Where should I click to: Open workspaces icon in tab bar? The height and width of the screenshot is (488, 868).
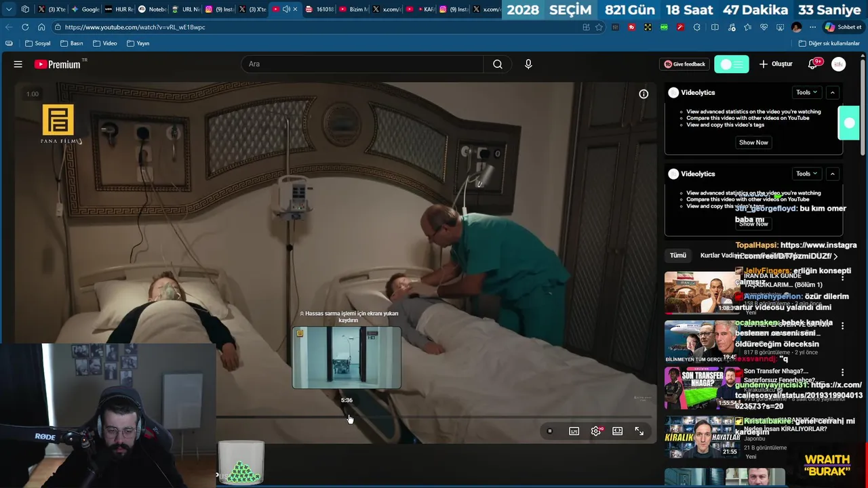pos(25,9)
